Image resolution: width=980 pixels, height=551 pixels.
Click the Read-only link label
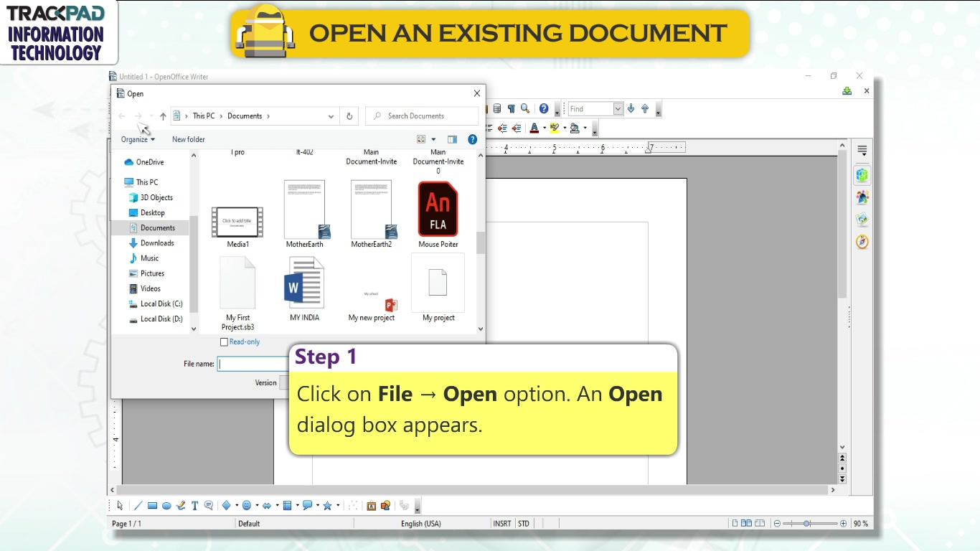click(x=245, y=342)
